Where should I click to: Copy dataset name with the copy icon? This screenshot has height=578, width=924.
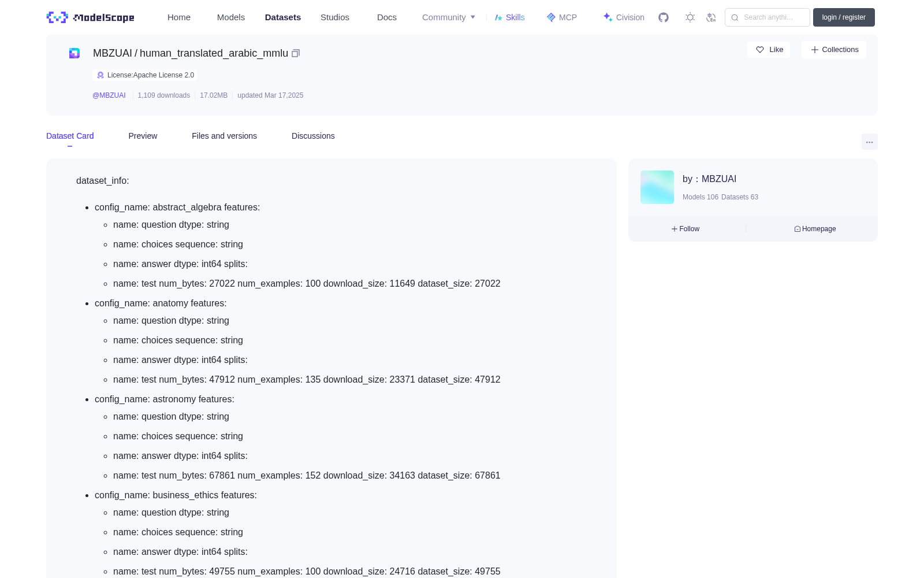(x=296, y=53)
